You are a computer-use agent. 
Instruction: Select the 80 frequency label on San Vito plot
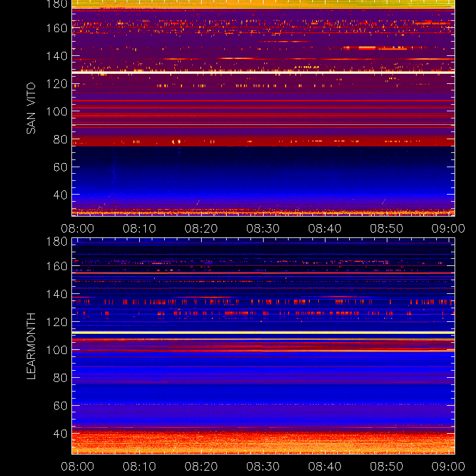pos(60,139)
